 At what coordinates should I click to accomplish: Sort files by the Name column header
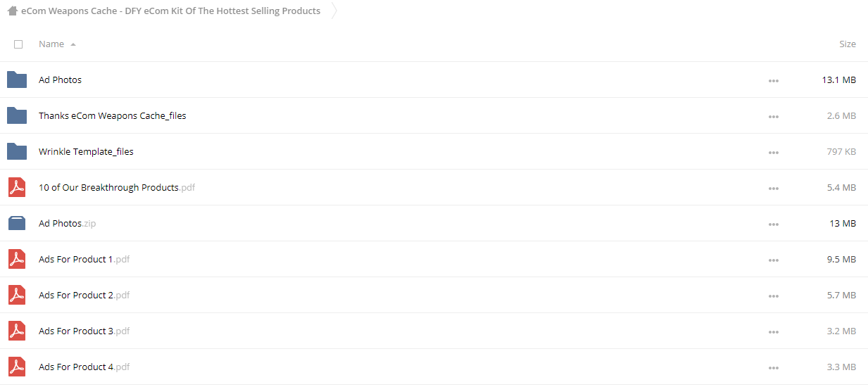[x=51, y=44]
